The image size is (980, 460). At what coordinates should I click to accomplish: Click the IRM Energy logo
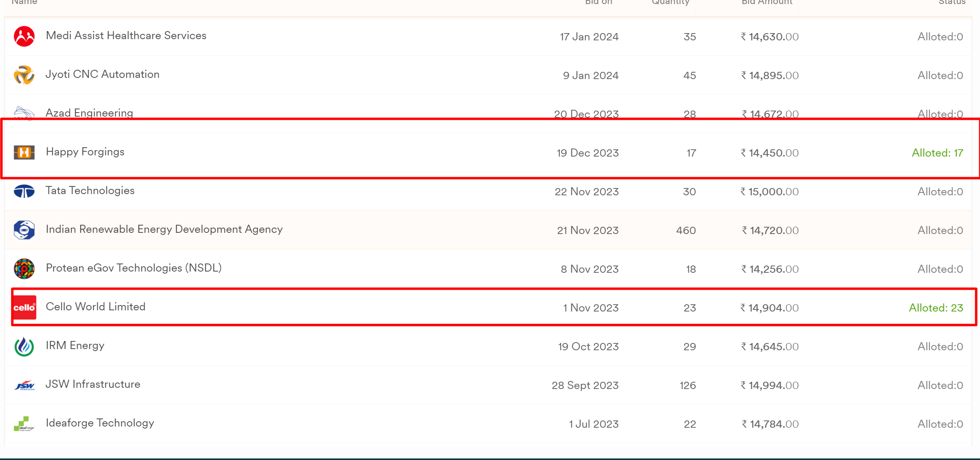click(x=24, y=346)
